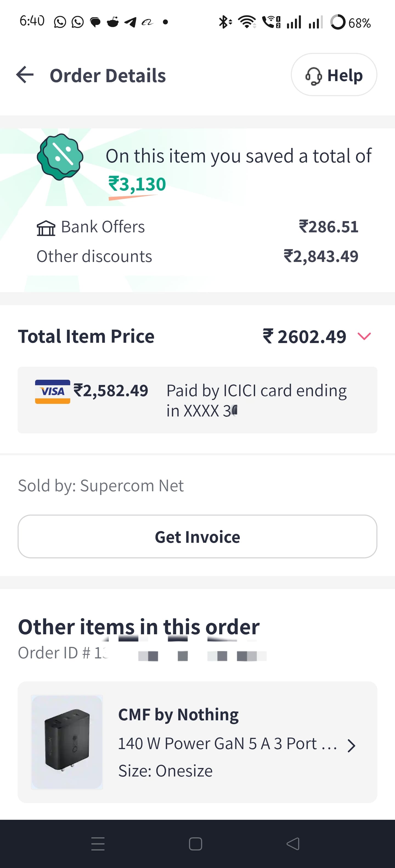395x868 pixels.
Task: Tap the saved amount ₹3,130 text
Action: click(x=137, y=184)
